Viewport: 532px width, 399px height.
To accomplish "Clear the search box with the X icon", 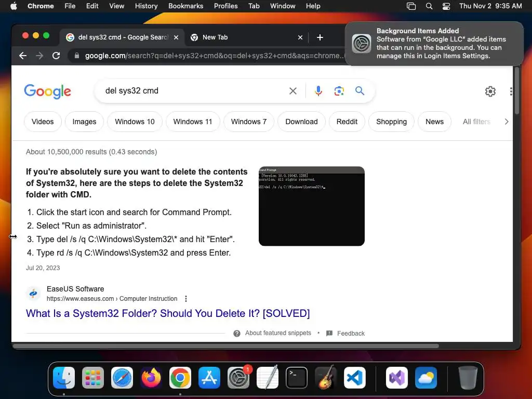I will point(293,91).
